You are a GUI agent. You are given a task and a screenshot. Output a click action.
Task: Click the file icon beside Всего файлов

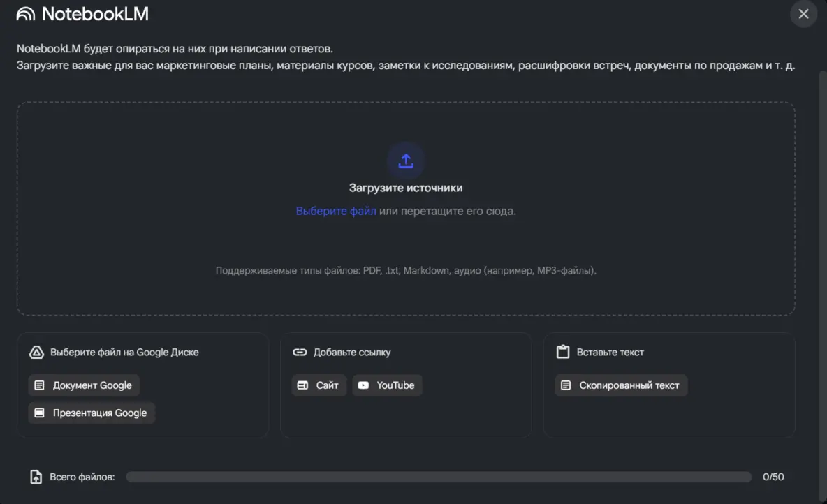pos(36,477)
